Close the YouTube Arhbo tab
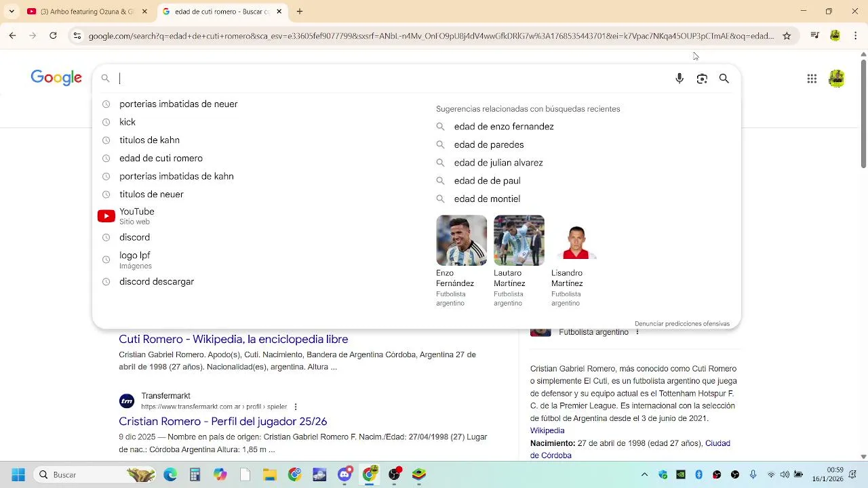The image size is (868, 488). (144, 12)
